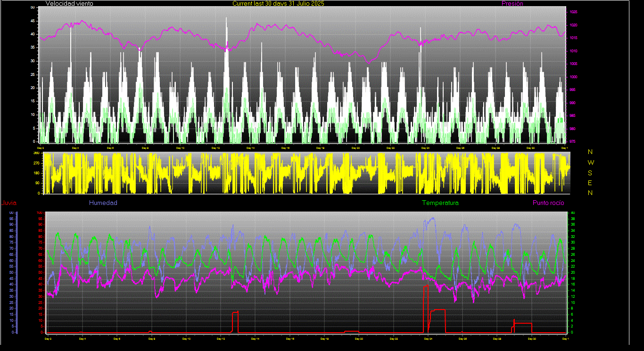Click "Day 20" under the humidity temperature chart
Image resolution: width=644 pixels, height=351 pixels.
[359, 339]
